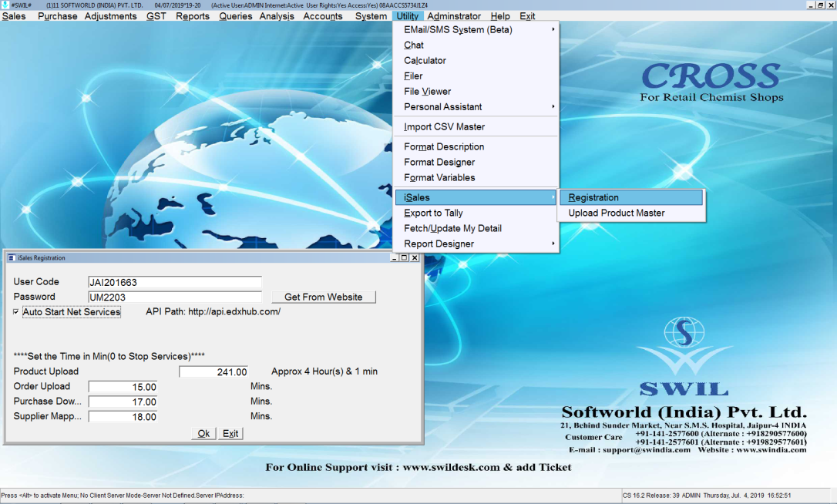837x504 pixels.
Task: Open the Administrator menu
Action: coord(454,16)
